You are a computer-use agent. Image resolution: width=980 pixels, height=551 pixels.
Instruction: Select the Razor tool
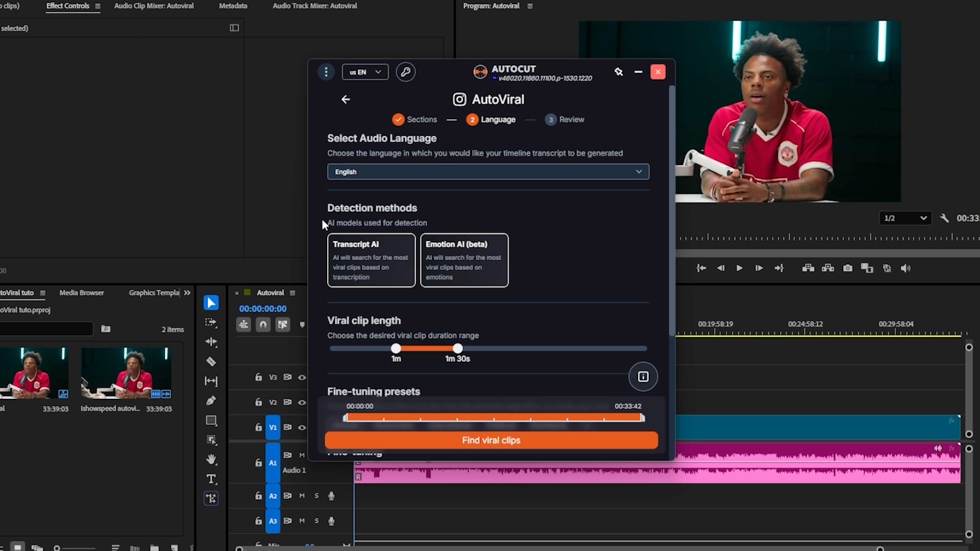211,362
